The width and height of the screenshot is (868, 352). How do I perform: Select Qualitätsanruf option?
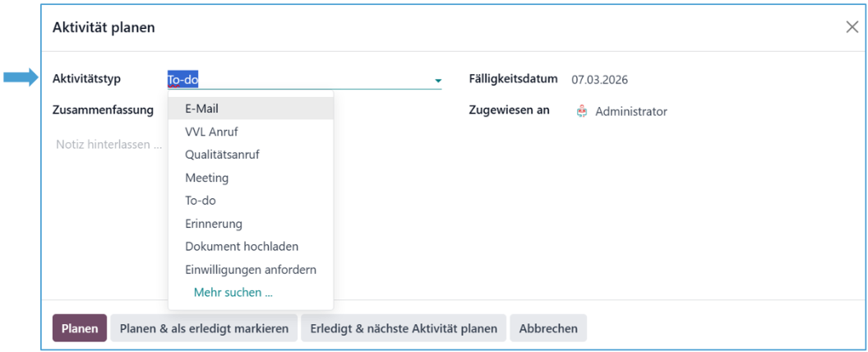(216, 155)
